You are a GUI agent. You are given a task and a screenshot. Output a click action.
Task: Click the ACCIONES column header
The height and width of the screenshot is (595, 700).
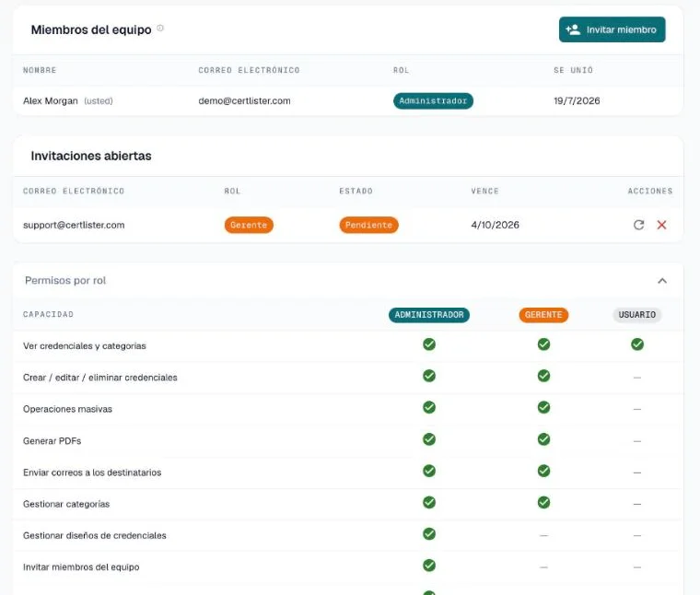650,191
